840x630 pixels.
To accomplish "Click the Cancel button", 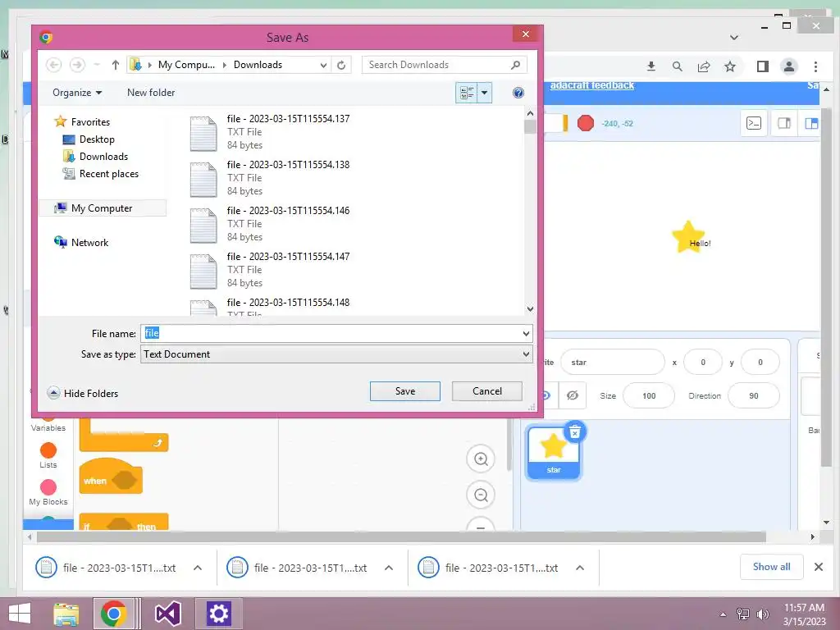I will click(x=487, y=391).
